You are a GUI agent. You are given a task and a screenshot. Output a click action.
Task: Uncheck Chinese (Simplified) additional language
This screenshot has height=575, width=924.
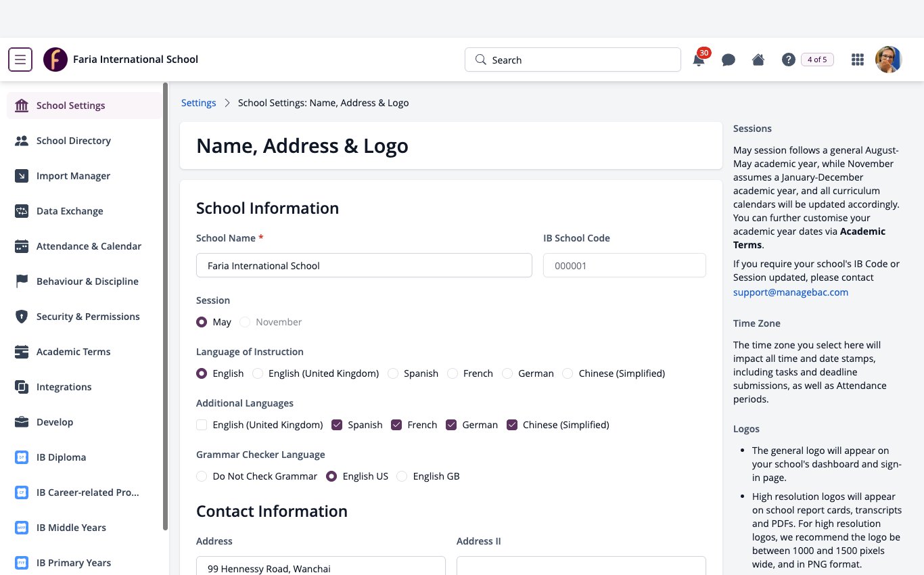pyautogui.click(x=512, y=425)
